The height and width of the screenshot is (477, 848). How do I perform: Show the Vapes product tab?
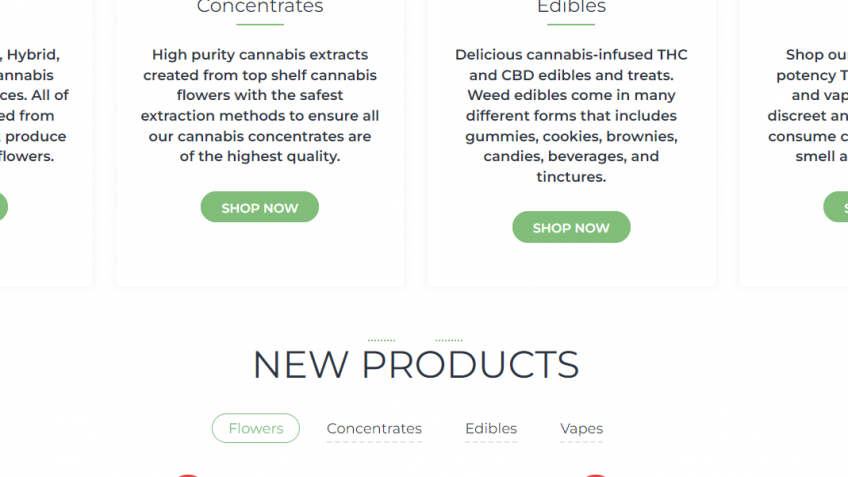point(581,428)
